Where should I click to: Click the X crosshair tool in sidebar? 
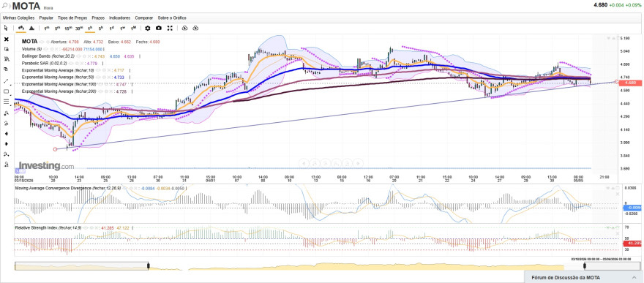click(6, 39)
